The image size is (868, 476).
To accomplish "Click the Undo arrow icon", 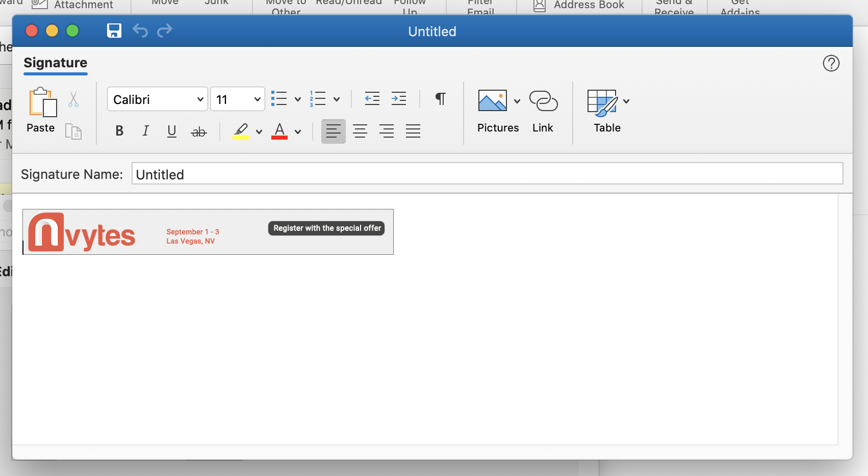I will 140,31.
